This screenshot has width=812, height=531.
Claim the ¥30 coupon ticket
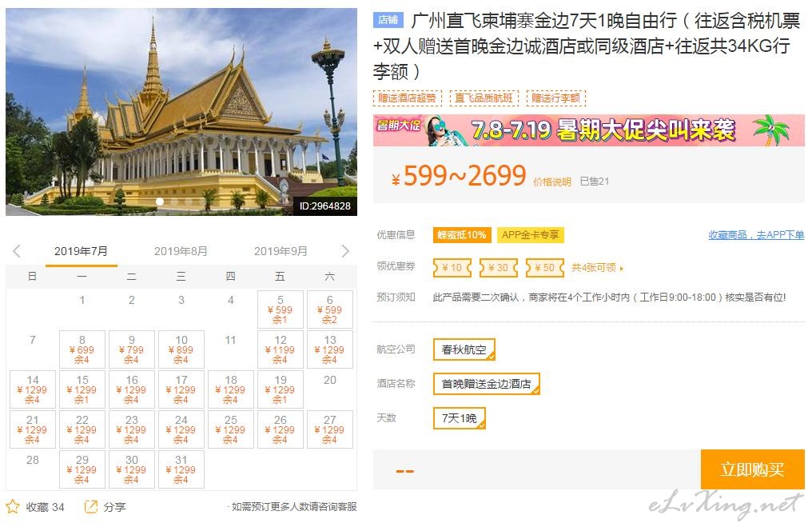498,267
